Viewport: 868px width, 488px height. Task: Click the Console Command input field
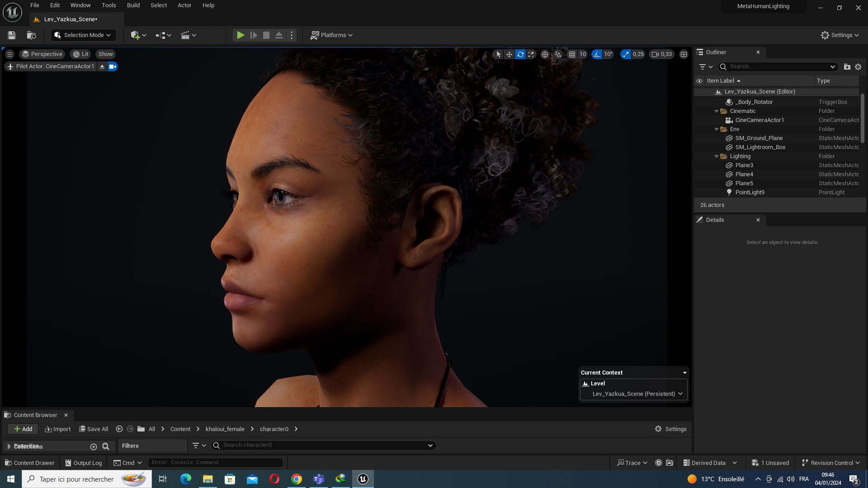coord(216,463)
